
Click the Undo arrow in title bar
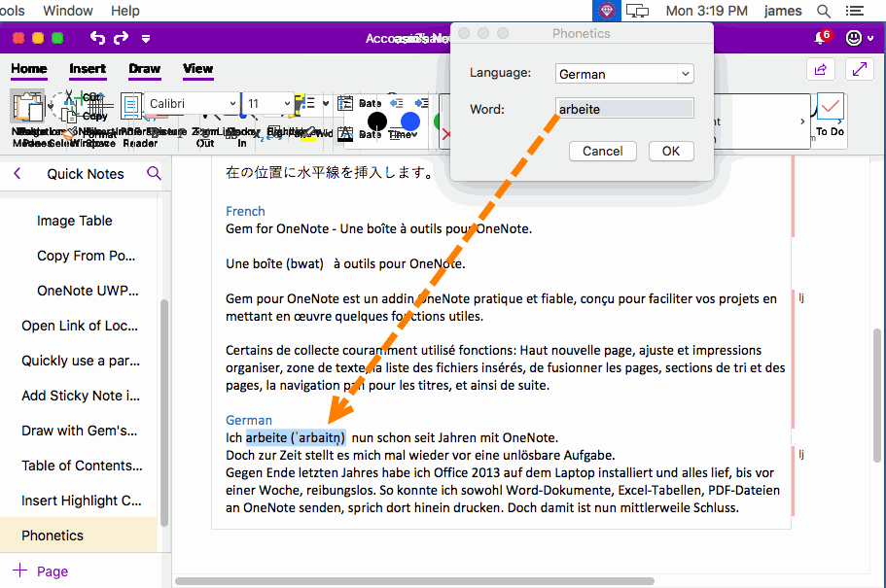point(98,38)
